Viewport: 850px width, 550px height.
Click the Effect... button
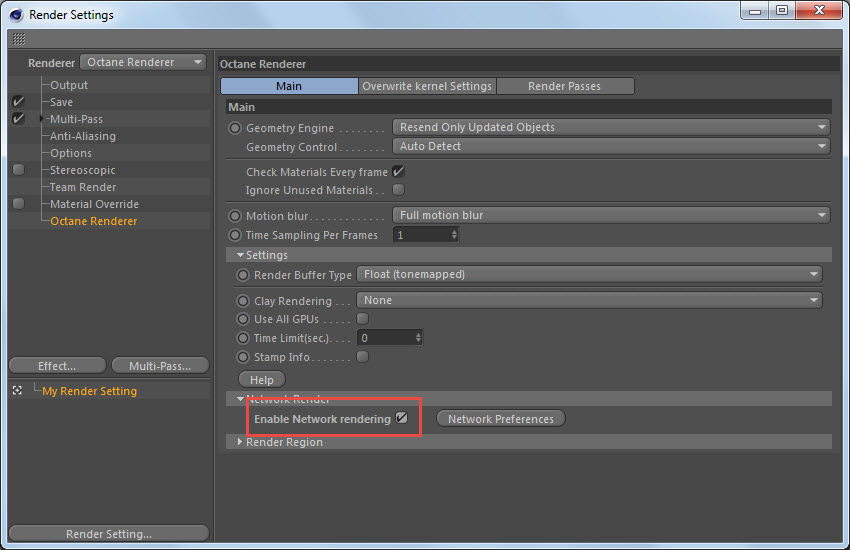(x=57, y=366)
